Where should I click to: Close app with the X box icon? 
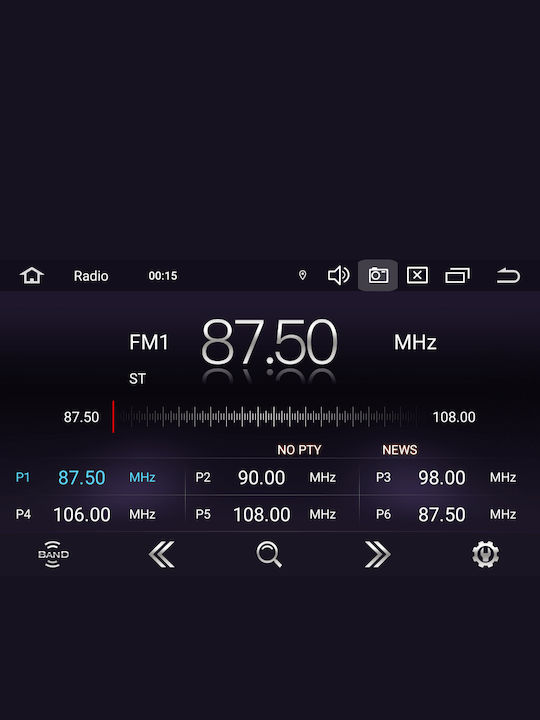tap(417, 276)
